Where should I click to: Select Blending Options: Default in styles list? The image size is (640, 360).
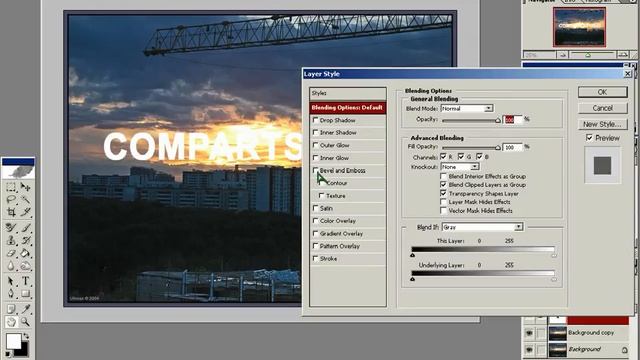coord(347,107)
